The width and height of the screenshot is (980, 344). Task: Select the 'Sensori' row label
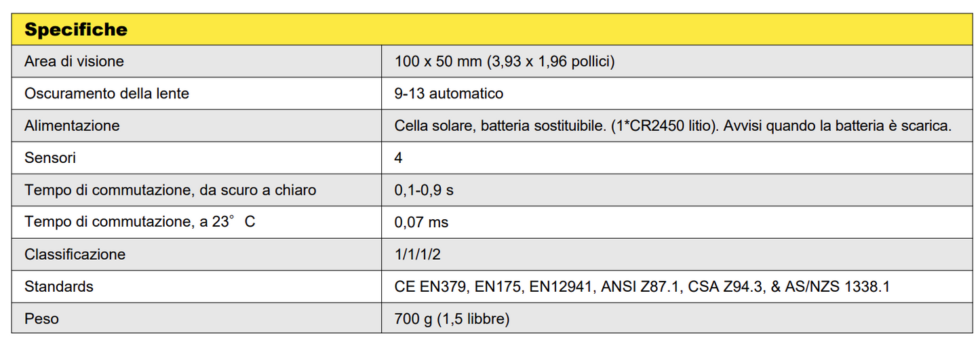coord(50,158)
